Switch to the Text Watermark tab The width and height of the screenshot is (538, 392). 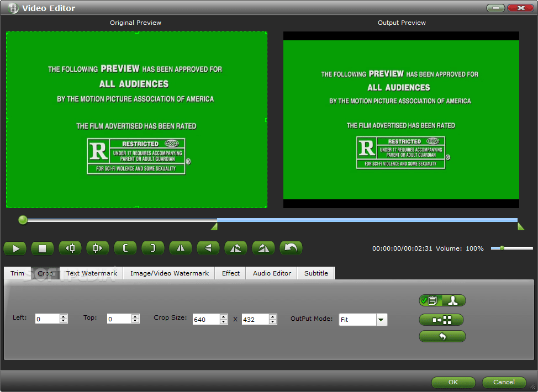click(91, 273)
